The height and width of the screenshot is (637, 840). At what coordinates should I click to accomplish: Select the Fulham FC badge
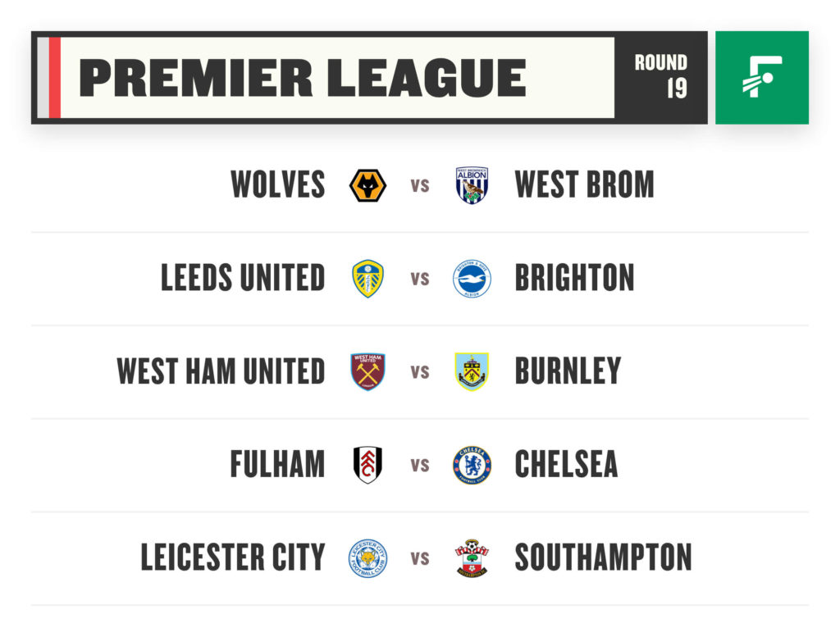tap(367, 465)
